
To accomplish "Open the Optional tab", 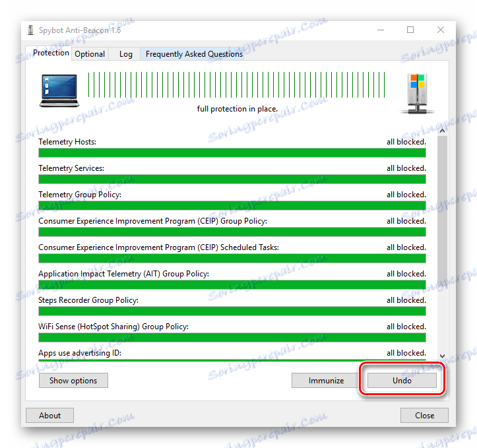I will 90,54.
